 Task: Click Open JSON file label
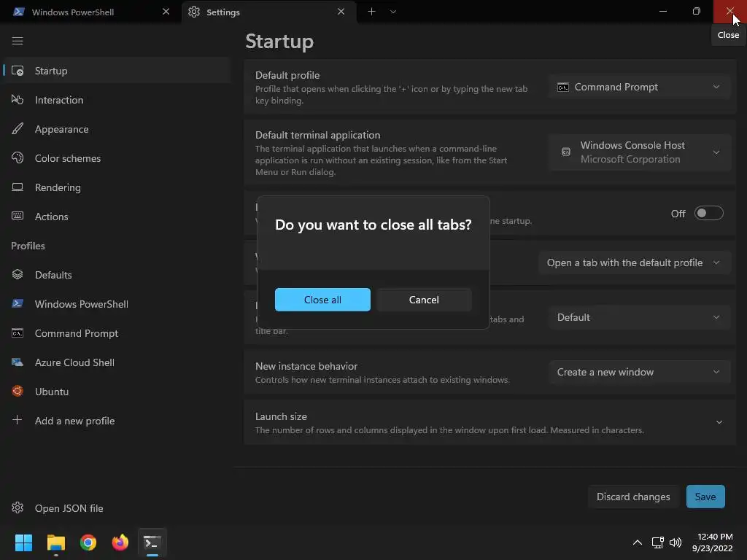click(69, 508)
